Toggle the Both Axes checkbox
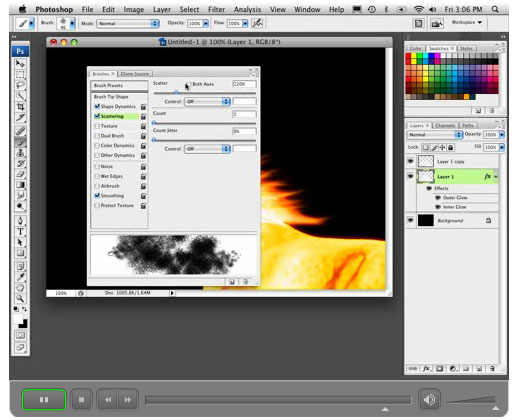The image size is (524, 420). pyautogui.click(x=189, y=84)
